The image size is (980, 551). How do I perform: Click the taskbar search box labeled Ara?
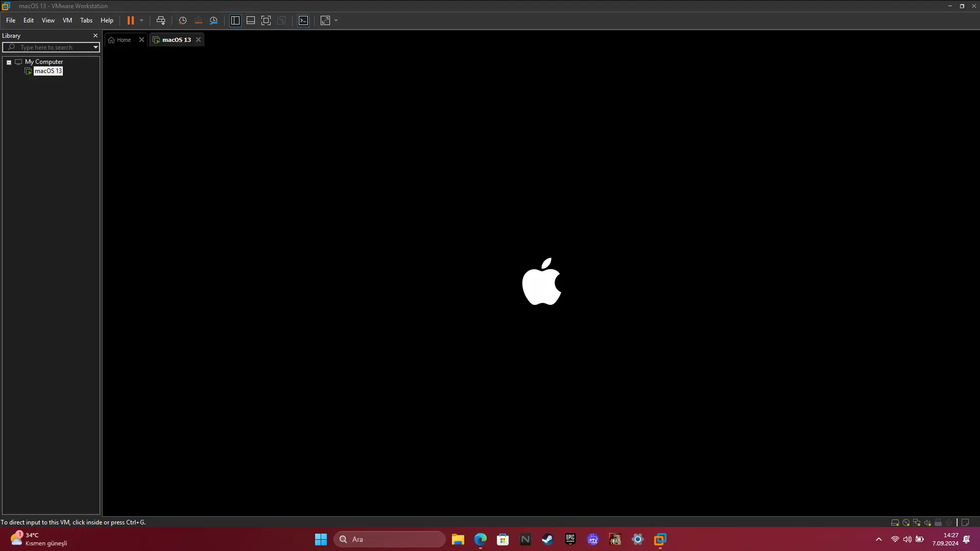pyautogui.click(x=390, y=539)
